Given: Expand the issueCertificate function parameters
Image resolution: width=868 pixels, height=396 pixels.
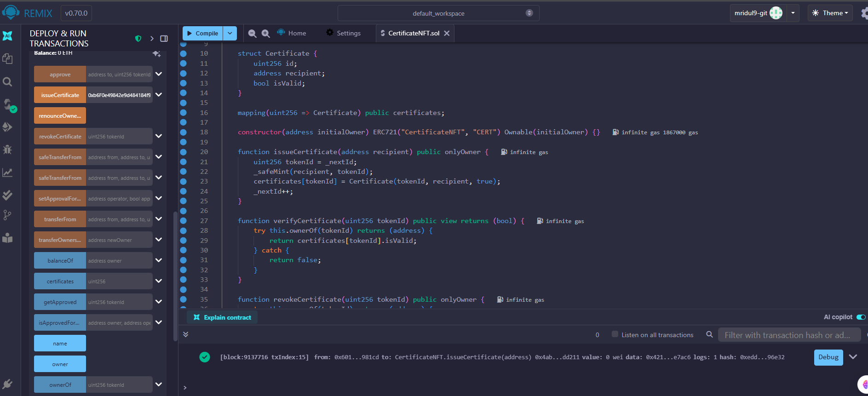Looking at the screenshot, I should click(x=159, y=95).
